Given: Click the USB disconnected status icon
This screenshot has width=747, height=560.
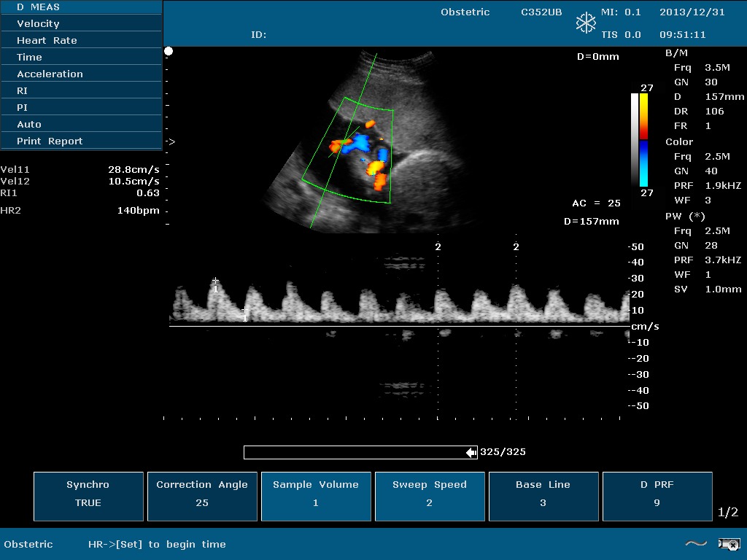Looking at the screenshot, I should click(x=729, y=543).
